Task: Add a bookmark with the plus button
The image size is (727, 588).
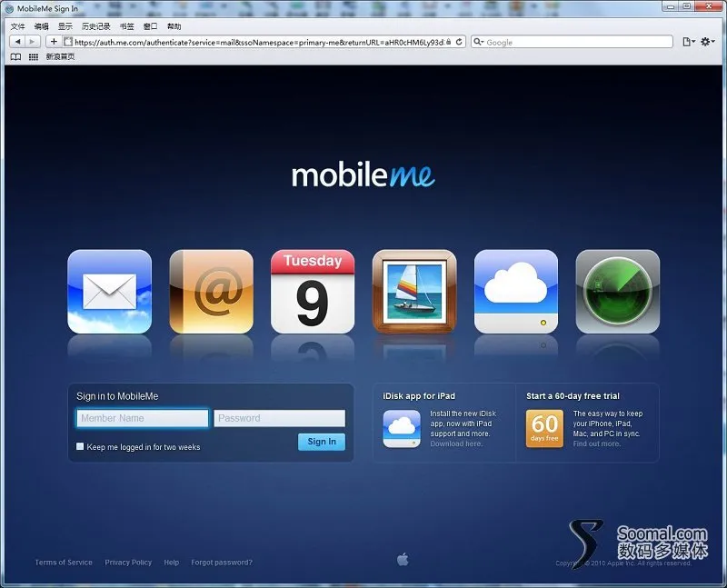Action: (54, 42)
